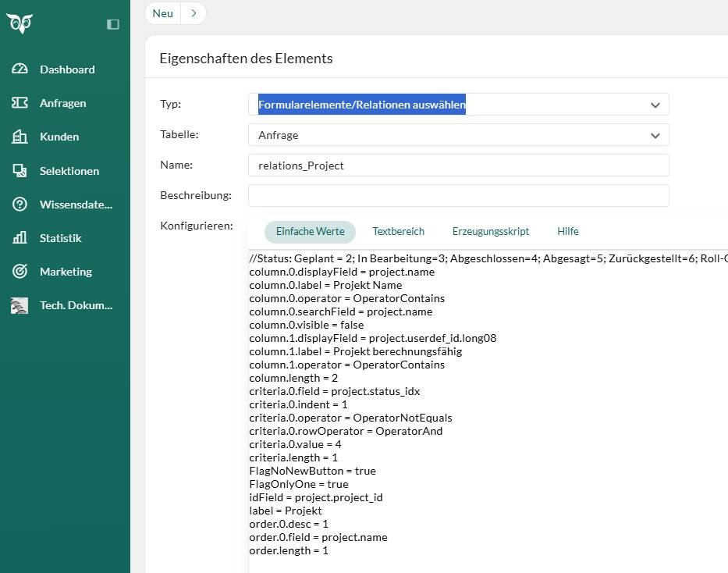Open the Statistik section
The width and height of the screenshot is (728, 573).
coord(60,238)
